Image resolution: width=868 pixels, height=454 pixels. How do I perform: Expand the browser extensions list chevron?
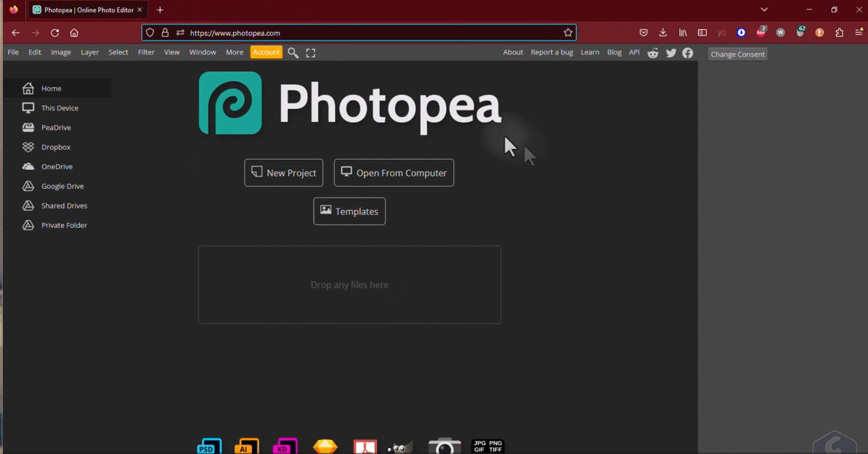[763, 8]
